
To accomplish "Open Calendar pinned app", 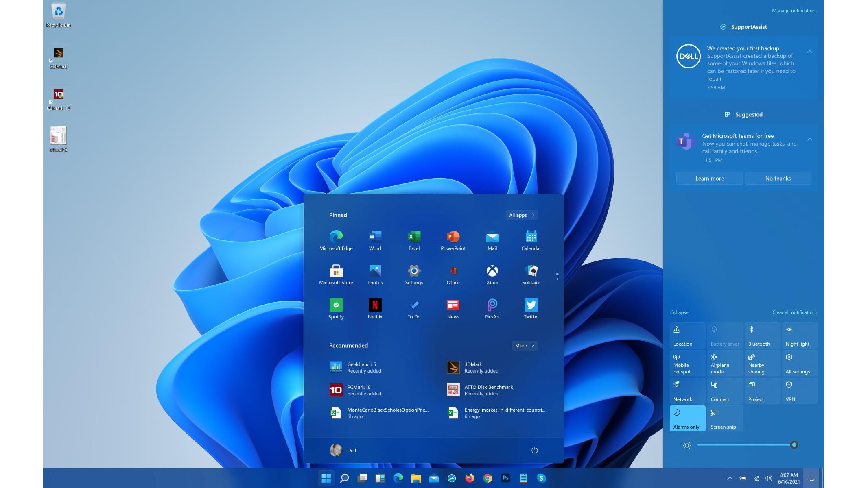I will click(531, 241).
